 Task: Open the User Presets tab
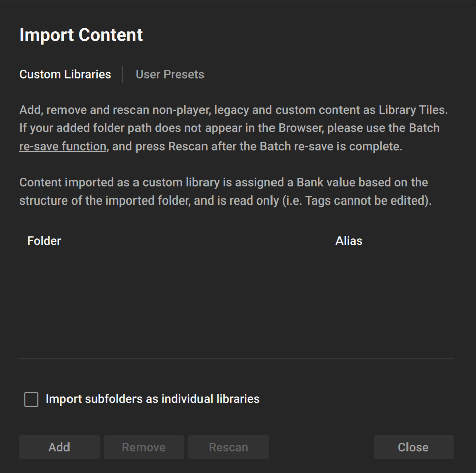pyautogui.click(x=170, y=74)
